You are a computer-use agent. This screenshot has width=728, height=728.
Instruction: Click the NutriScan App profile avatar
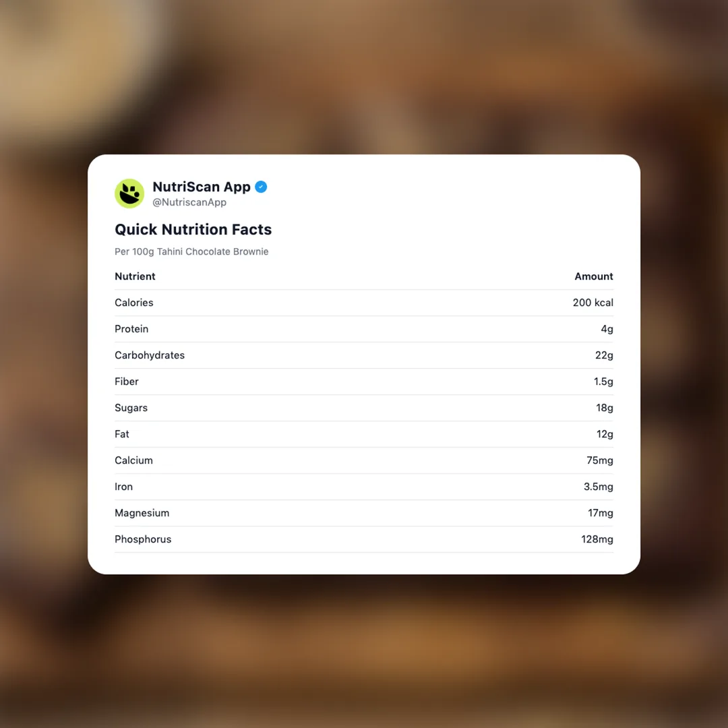[129, 193]
